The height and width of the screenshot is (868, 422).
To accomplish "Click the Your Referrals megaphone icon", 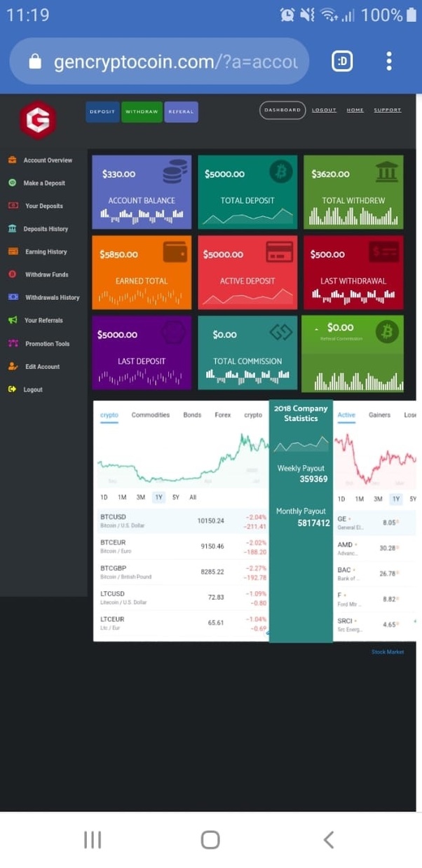I will [x=13, y=320].
